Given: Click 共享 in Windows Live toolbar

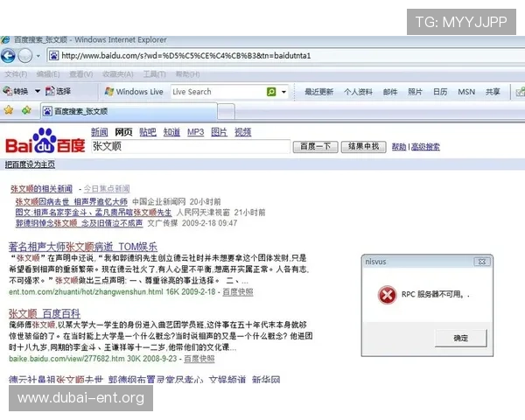Looking at the screenshot, I should point(493,91).
